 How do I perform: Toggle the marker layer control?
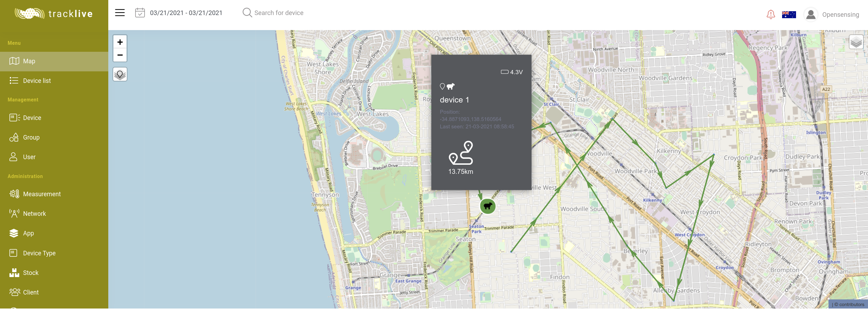pyautogui.click(x=120, y=75)
